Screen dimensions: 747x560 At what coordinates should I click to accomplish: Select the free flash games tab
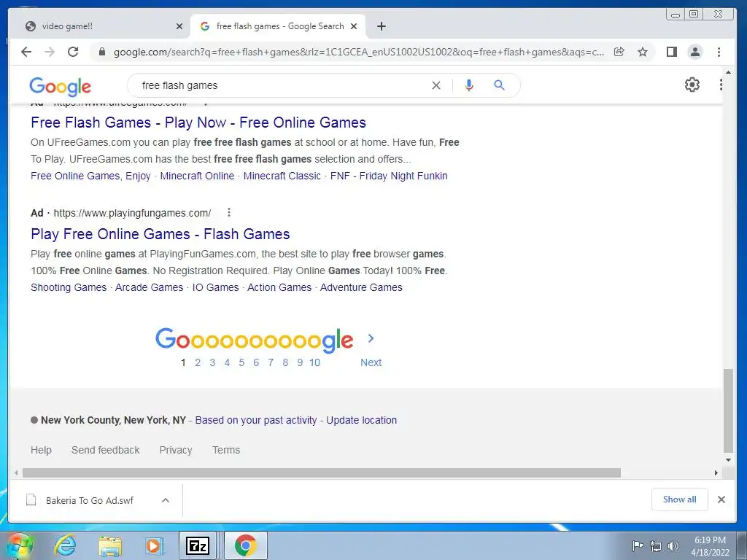pos(278,26)
